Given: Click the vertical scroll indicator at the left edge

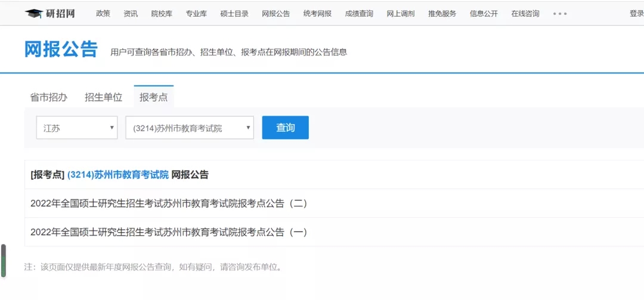Looking at the screenshot, I should click(4, 261).
